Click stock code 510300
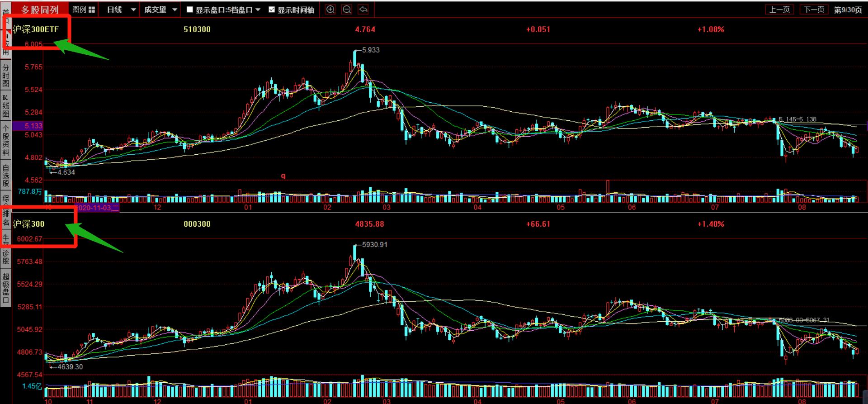 pyautogui.click(x=197, y=29)
